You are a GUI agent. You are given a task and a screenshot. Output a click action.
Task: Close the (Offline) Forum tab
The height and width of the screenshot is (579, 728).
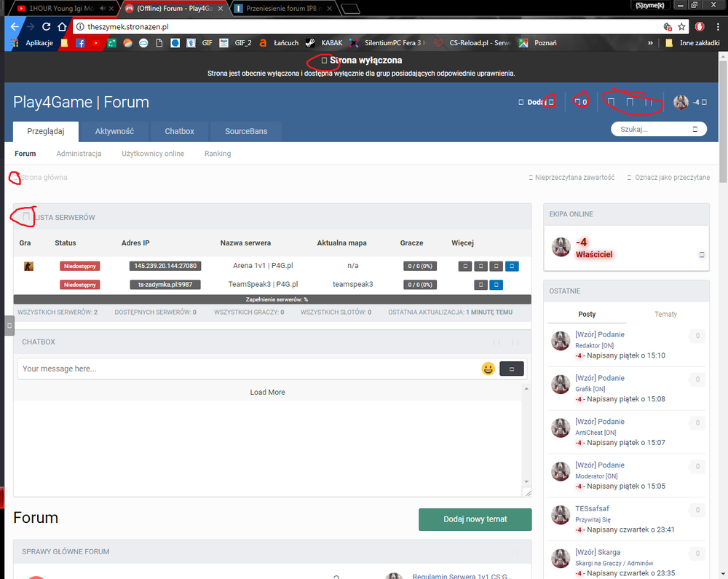point(220,8)
